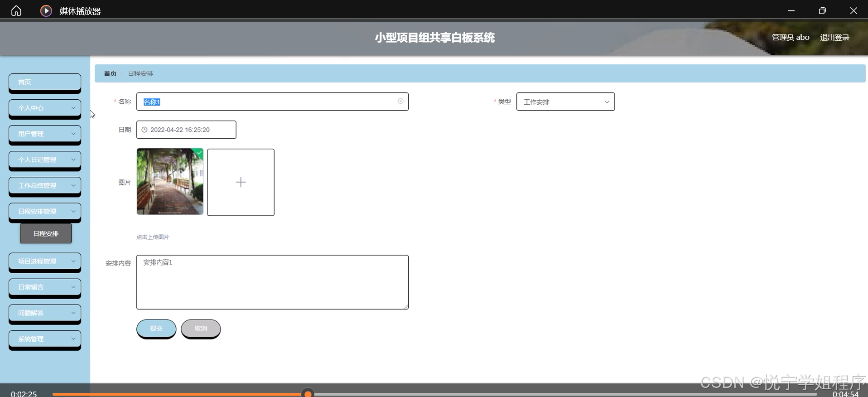
Task: Click the media player home icon
Action: (16, 10)
